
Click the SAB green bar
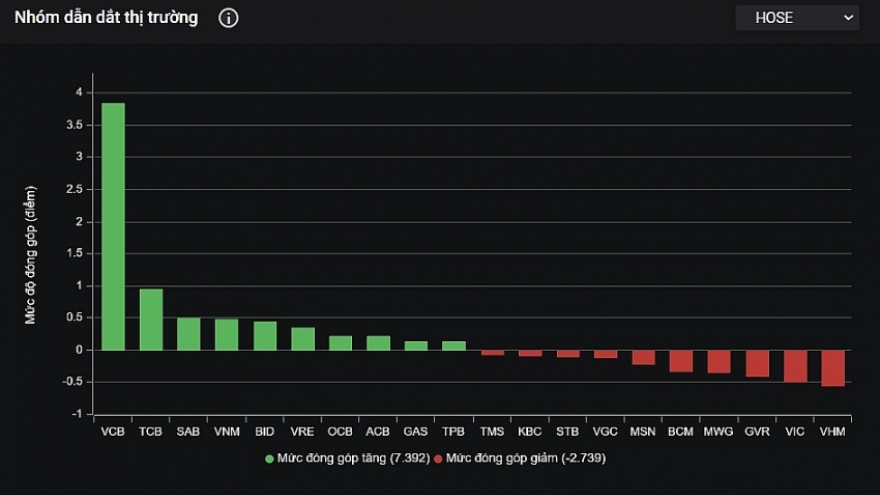[x=189, y=334]
